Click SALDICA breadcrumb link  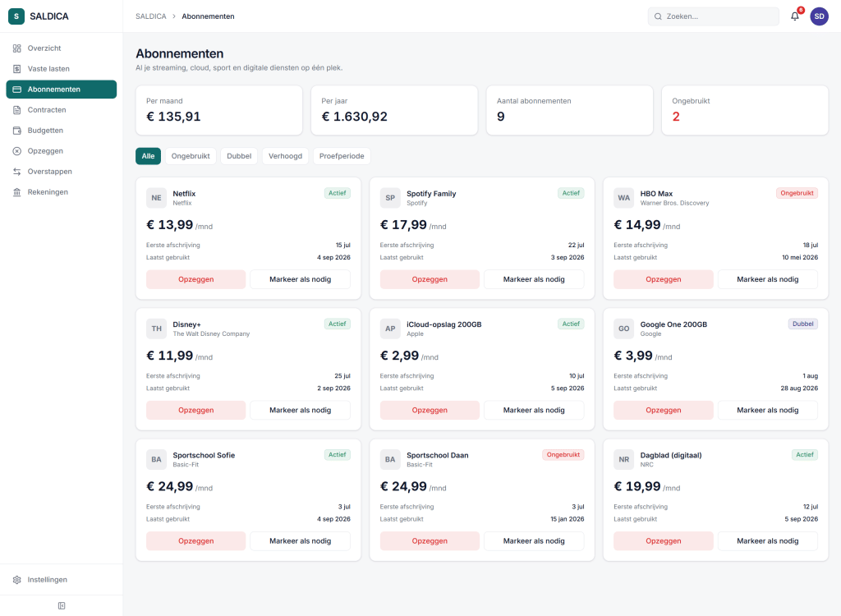click(151, 16)
